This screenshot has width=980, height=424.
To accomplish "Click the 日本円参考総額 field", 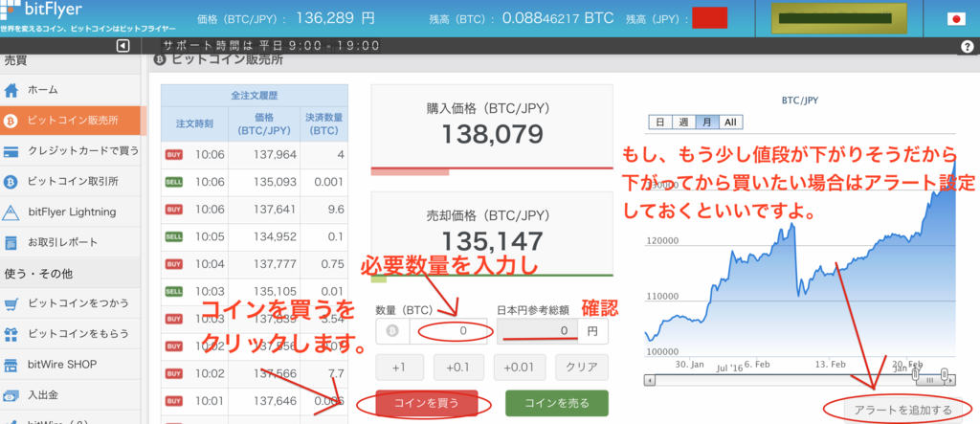I will (537, 331).
